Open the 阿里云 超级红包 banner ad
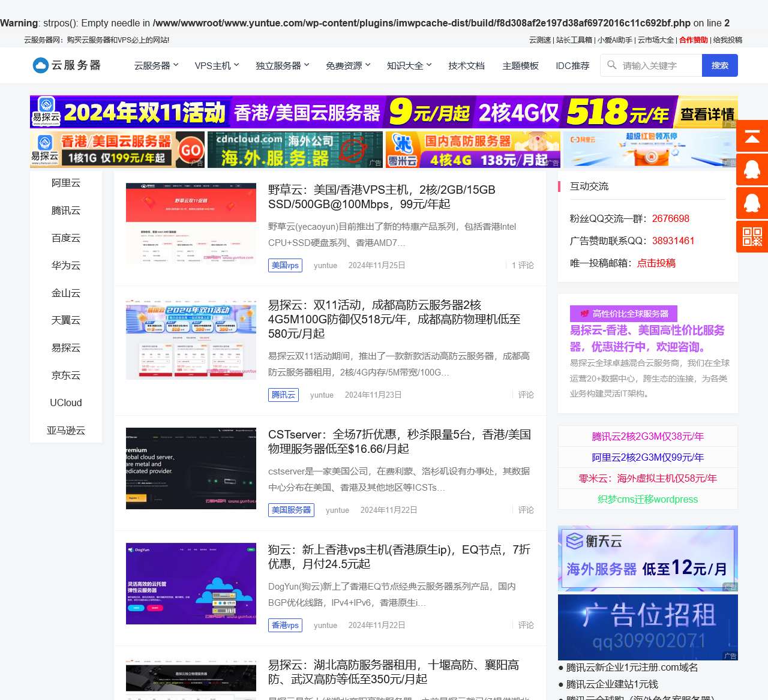 (x=650, y=149)
